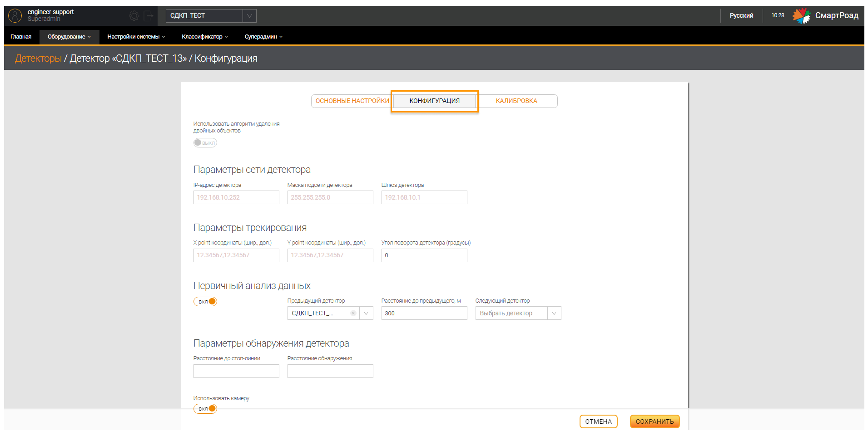The height and width of the screenshot is (436, 868).
Task: Open the Оборудование menu
Action: pyautogui.click(x=69, y=37)
